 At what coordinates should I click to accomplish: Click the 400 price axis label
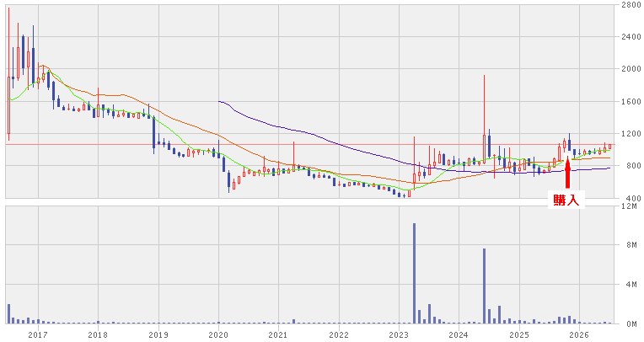pos(631,198)
